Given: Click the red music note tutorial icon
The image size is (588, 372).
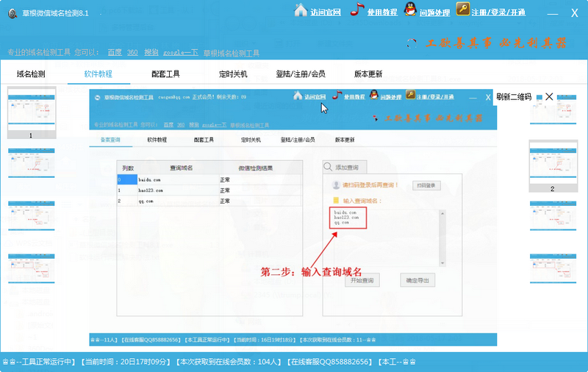Looking at the screenshot, I should [357, 9].
